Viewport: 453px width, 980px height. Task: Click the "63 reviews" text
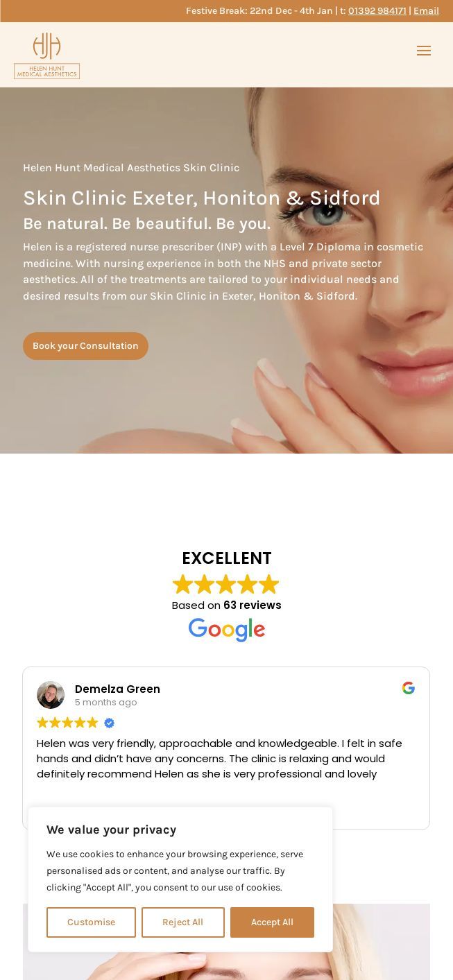[253, 605]
